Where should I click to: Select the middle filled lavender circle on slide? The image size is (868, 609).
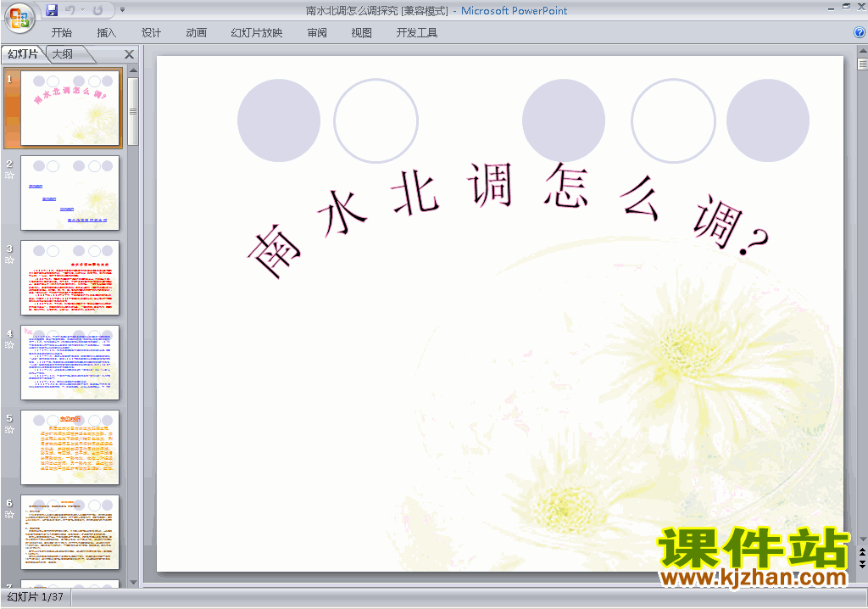point(564,120)
